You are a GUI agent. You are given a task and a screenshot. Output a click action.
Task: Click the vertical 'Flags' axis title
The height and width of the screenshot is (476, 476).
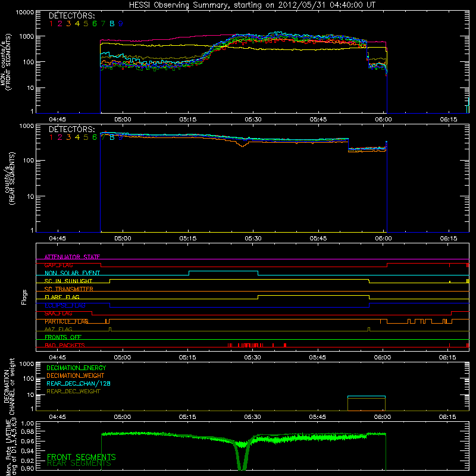[x=24, y=297]
